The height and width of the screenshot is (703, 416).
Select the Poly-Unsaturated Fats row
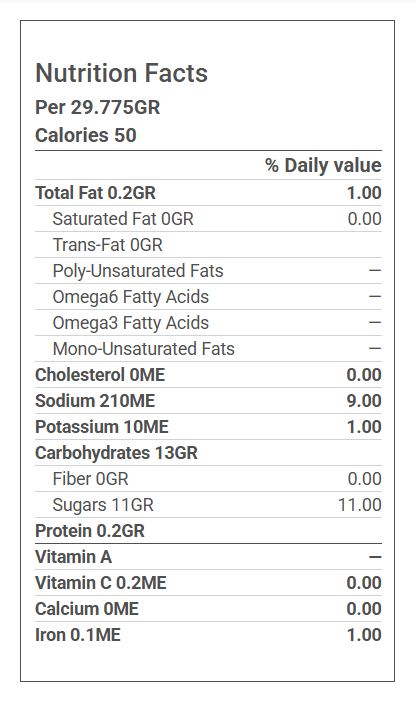tap(208, 271)
